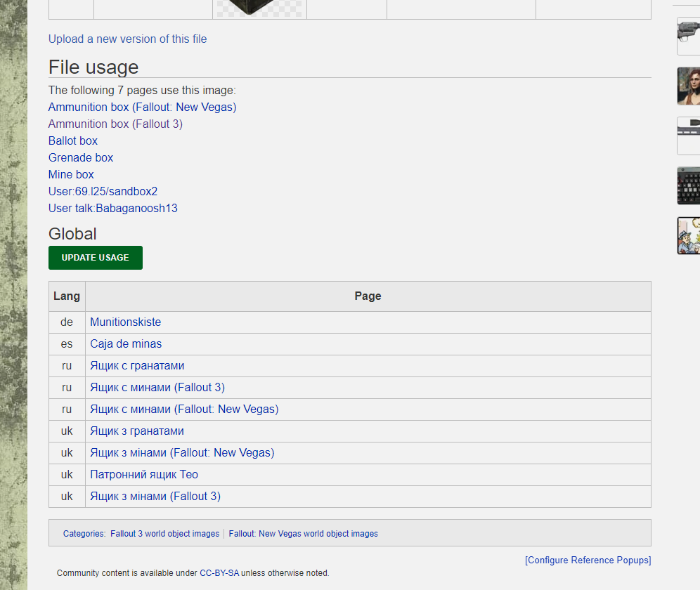Select the File usage heading

coord(93,67)
